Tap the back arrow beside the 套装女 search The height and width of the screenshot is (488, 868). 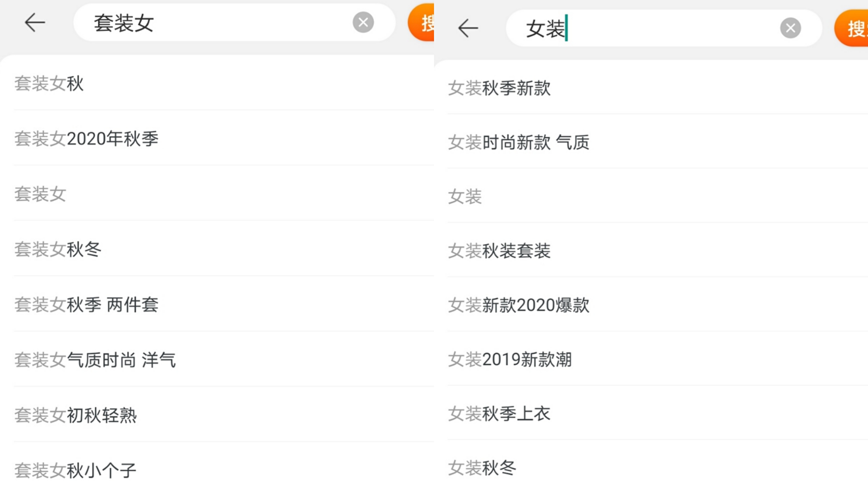[35, 22]
